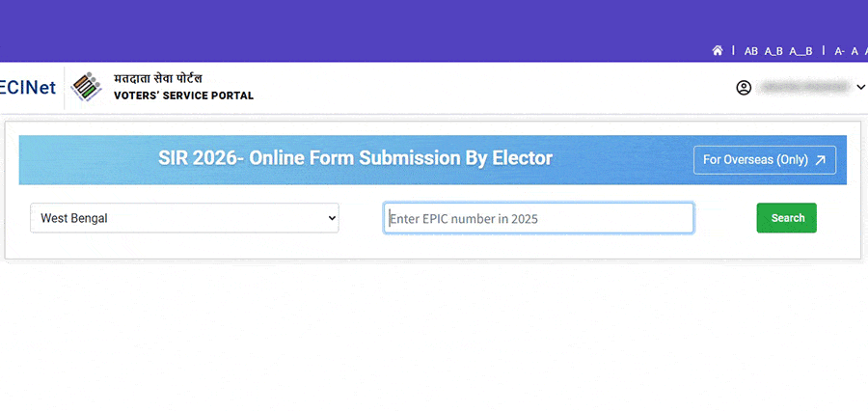Click the Voters' Service Portal title
The width and height of the screenshot is (868, 411).
point(183,96)
